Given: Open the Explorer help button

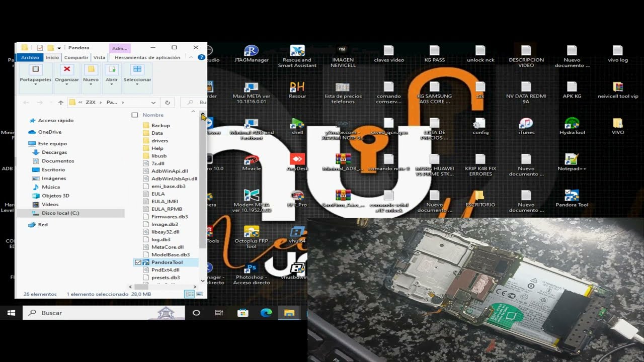Looking at the screenshot, I should point(201,57).
